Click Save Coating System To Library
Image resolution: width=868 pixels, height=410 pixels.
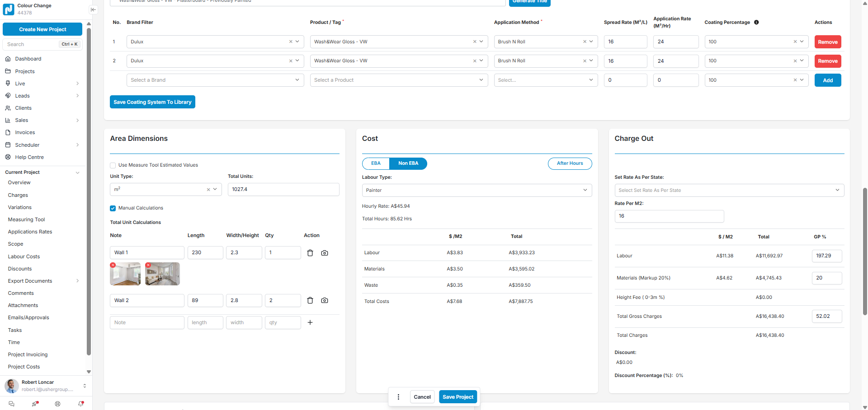152,102
